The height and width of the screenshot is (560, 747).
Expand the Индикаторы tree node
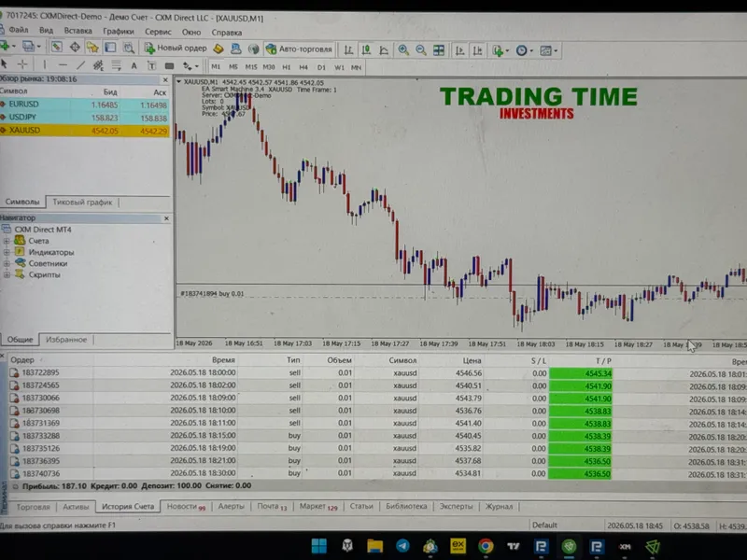(x=7, y=252)
